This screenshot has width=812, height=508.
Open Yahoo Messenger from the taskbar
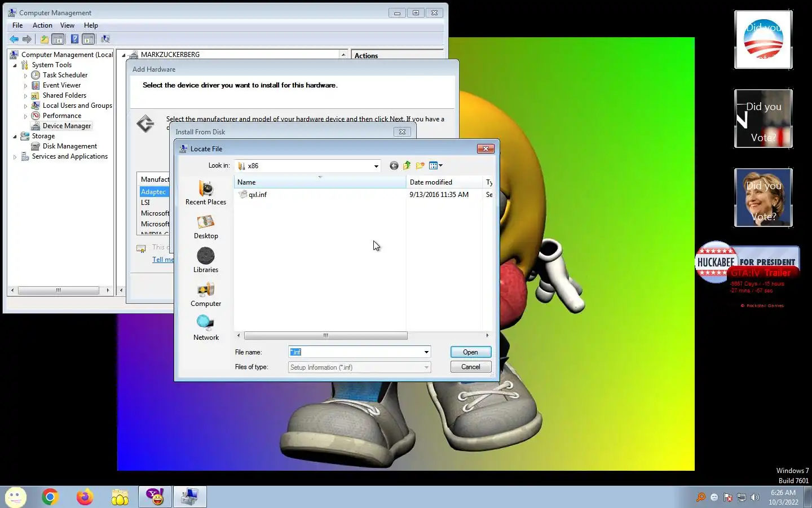tap(155, 497)
